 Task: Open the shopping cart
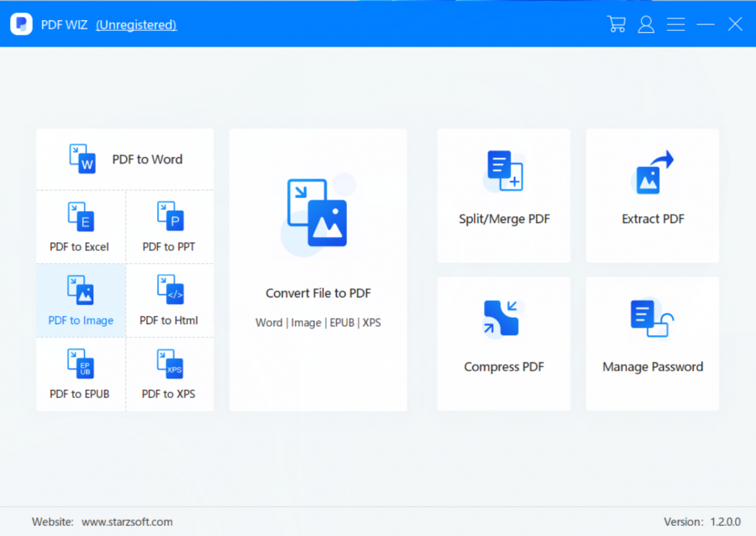click(x=616, y=24)
